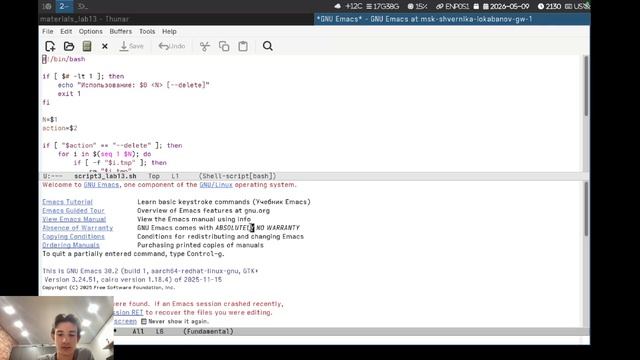Click the exit 1 line in the script
The width and height of the screenshot is (640, 360).
69,94
